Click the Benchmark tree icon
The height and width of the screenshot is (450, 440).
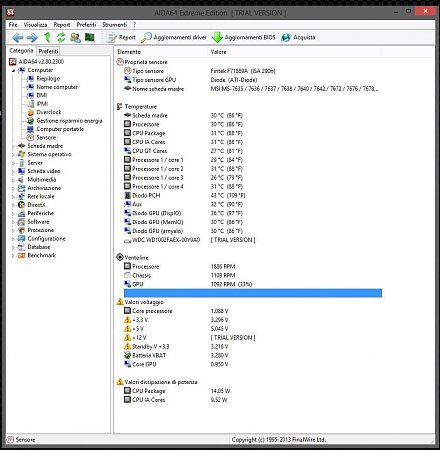pyautogui.click(x=21, y=256)
